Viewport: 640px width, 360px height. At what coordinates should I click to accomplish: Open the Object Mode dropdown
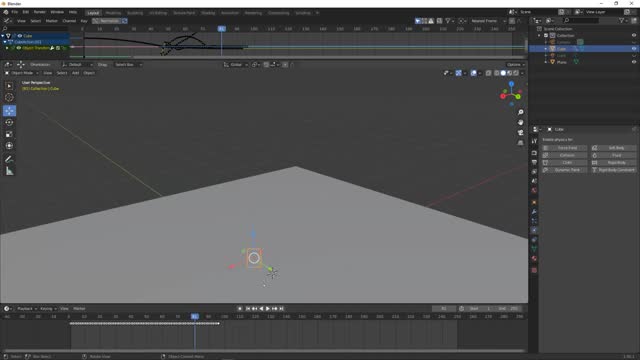pos(22,73)
